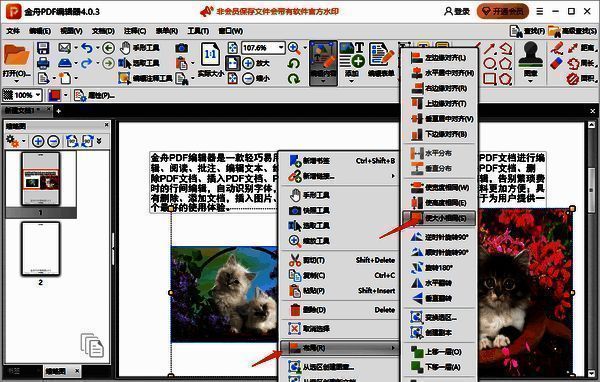Choose 旋转180° in submenu
This screenshot has height=382, width=600.
[x=439, y=268]
